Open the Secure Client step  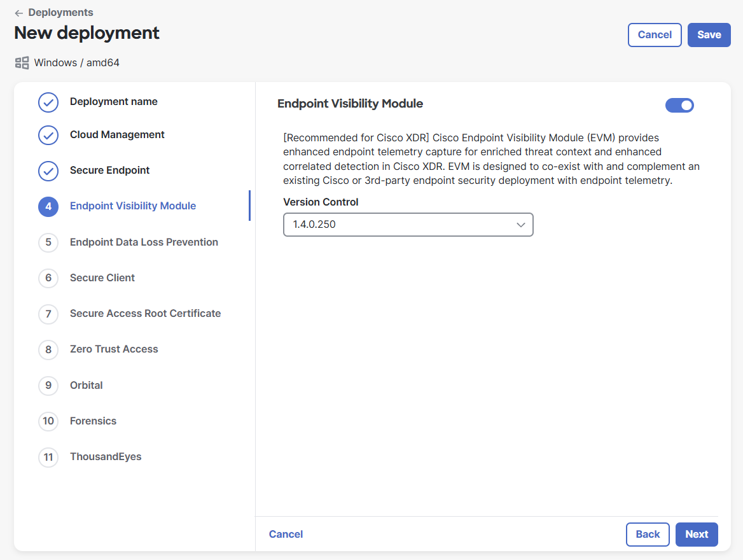[102, 278]
